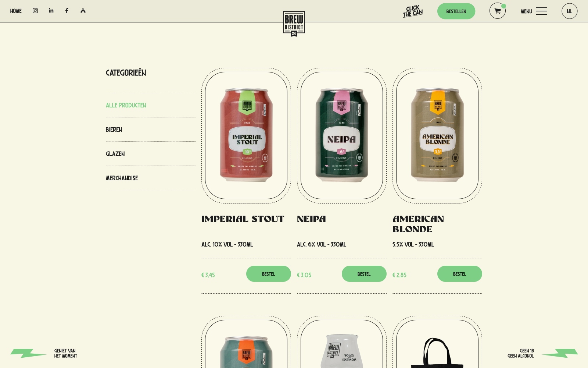Open the Instagram icon link
The width and height of the screenshot is (588, 368).
[35, 11]
